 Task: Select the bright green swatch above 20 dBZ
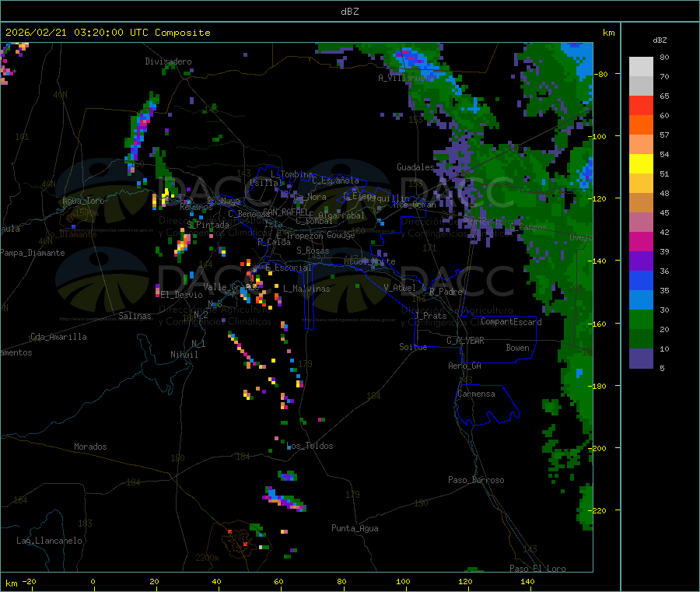click(x=641, y=319)
